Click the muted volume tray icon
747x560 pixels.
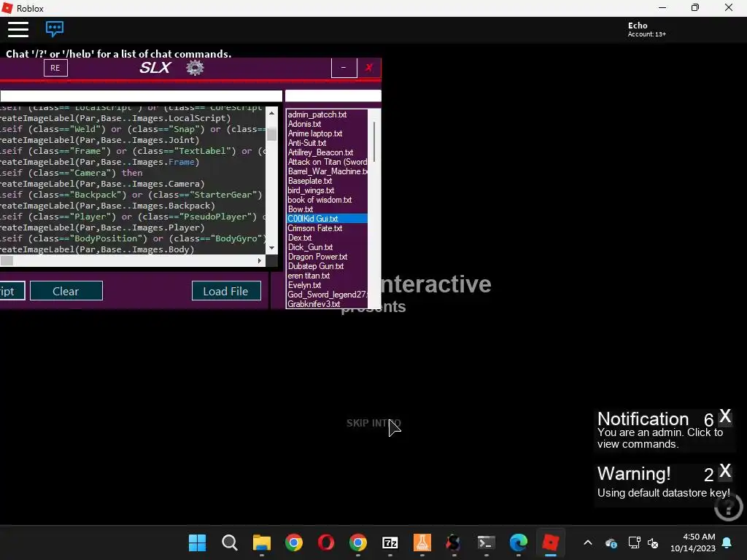click(x=653, y=542)
